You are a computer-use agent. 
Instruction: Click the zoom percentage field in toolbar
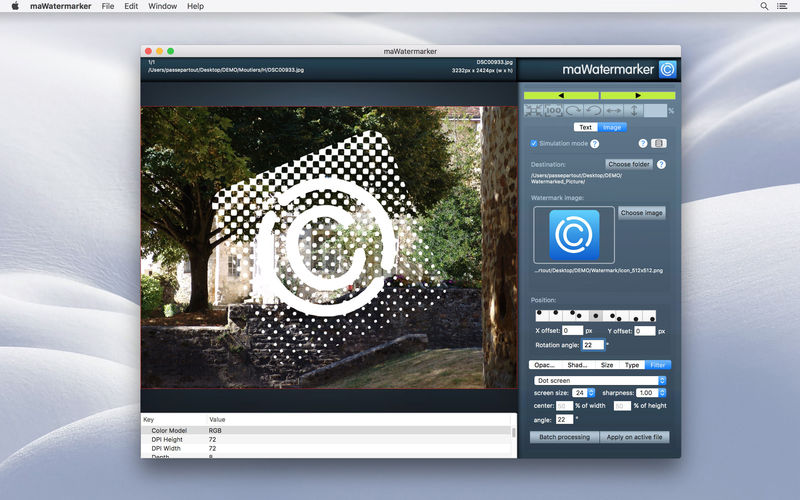(x=655, y=110)
